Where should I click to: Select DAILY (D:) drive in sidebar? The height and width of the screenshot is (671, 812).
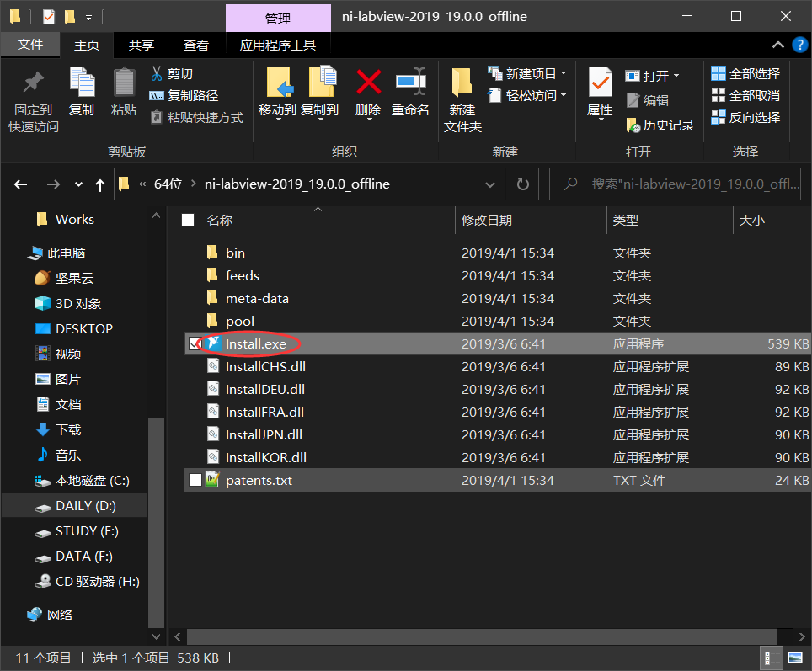click(75, 506)
